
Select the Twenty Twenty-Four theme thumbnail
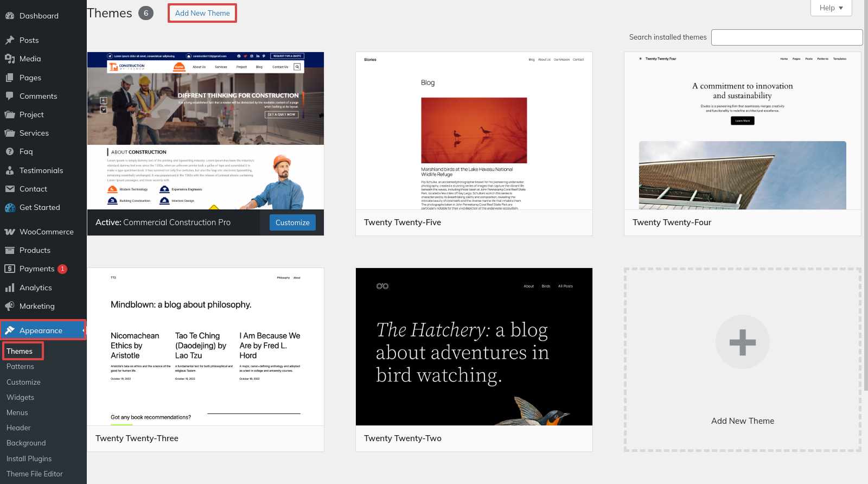[x=743, y=131]
